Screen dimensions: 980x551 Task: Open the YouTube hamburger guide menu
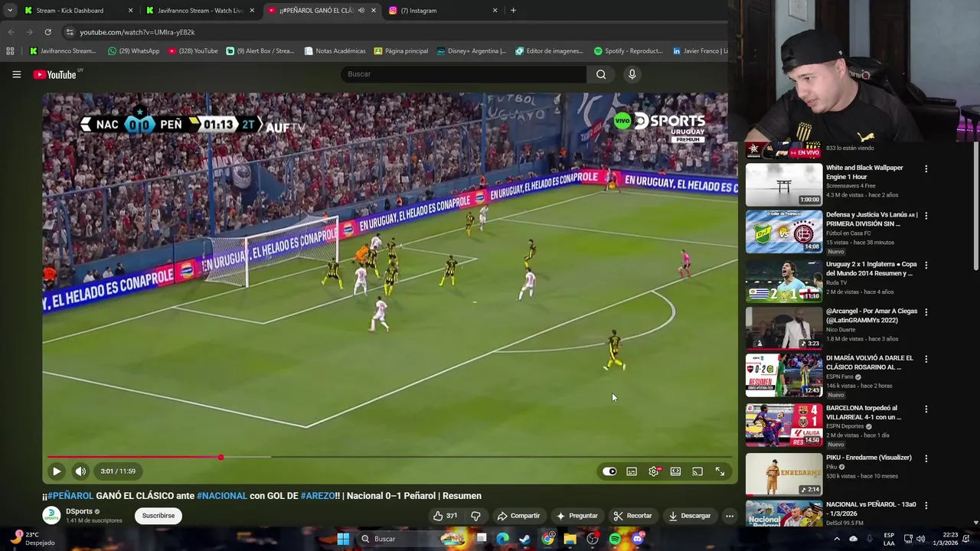click(16, 74)
